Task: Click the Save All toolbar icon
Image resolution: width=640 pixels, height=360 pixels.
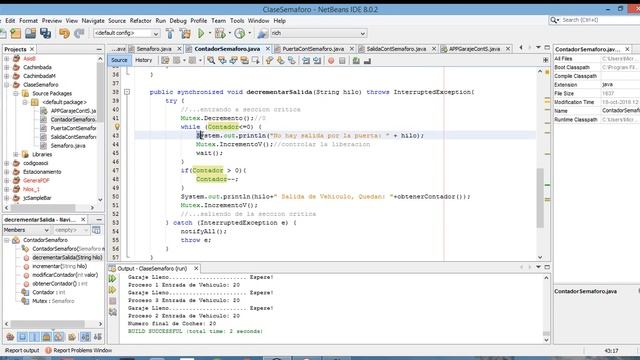Action: pos(45,33)
